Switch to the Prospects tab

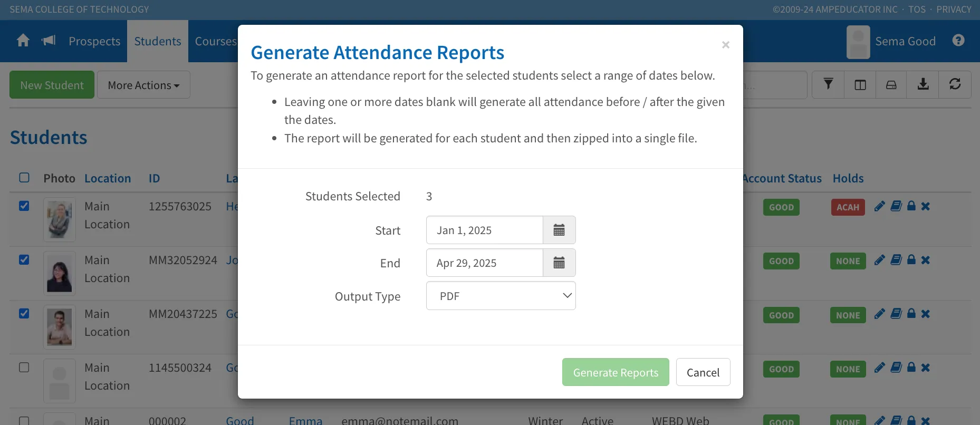[x=94, y=41]
